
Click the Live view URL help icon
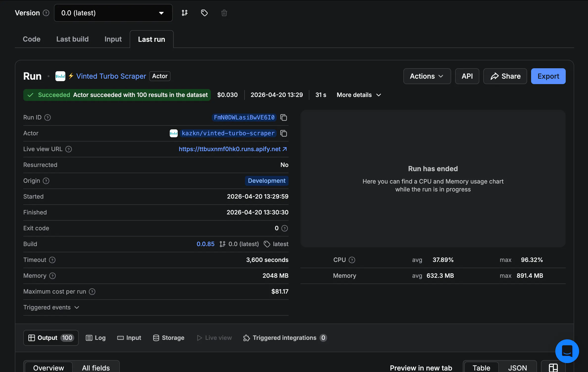69,149
